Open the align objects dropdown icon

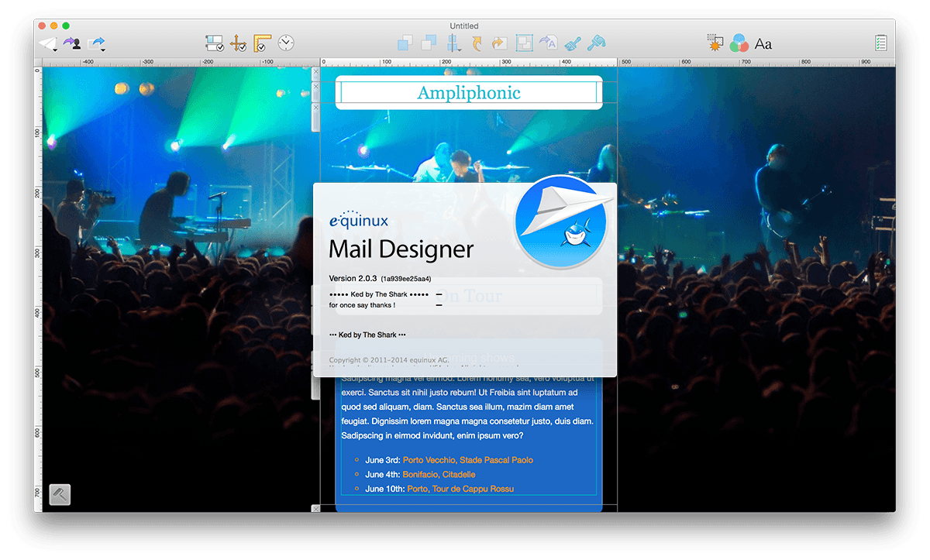tap(453, 43)
